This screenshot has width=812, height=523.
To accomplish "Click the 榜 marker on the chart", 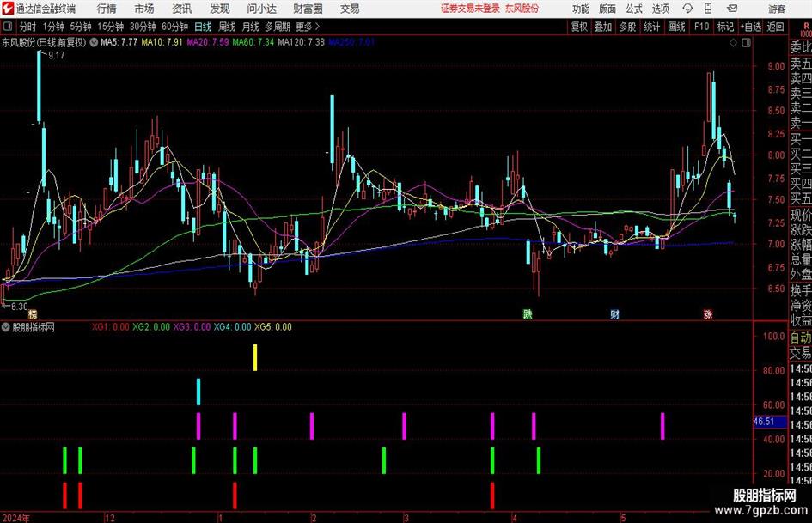I will [33, 313].
